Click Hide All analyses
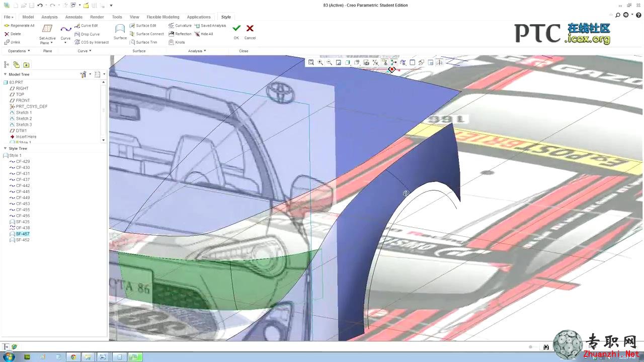Viewport: 644px width, 362px height. click(x=204, y=34)
